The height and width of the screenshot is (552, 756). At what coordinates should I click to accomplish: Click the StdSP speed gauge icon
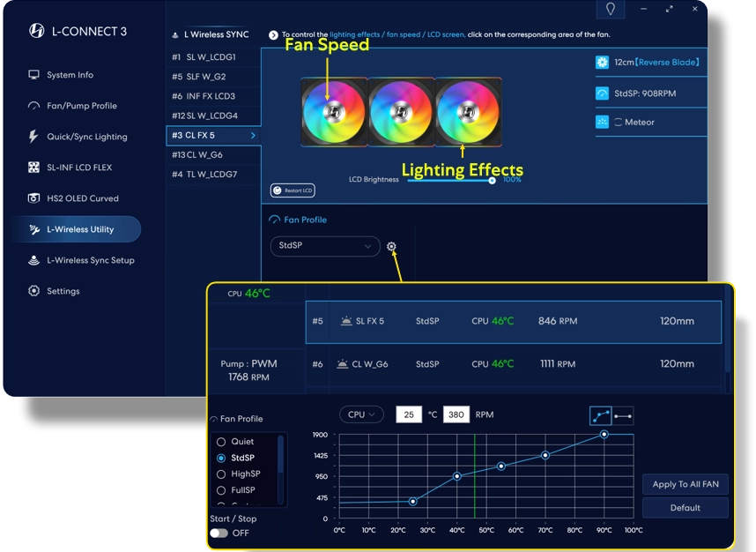602,93
